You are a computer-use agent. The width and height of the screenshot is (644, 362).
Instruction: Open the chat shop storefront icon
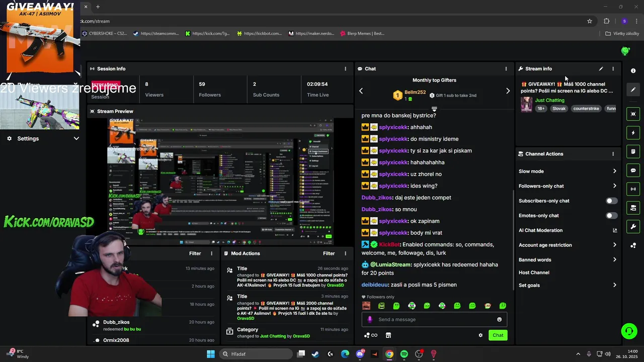tap(388, 335)
